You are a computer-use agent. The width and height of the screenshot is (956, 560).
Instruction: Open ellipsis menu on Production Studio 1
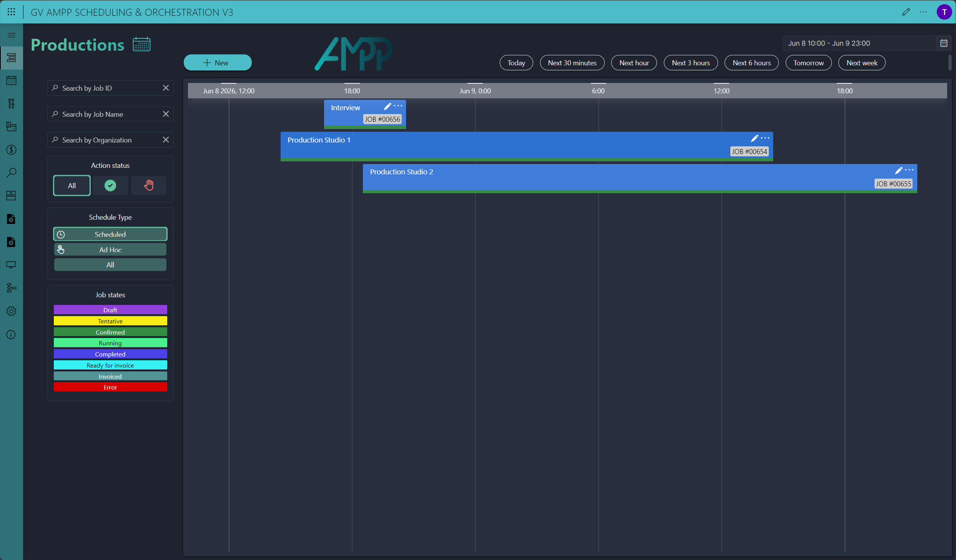765,138
